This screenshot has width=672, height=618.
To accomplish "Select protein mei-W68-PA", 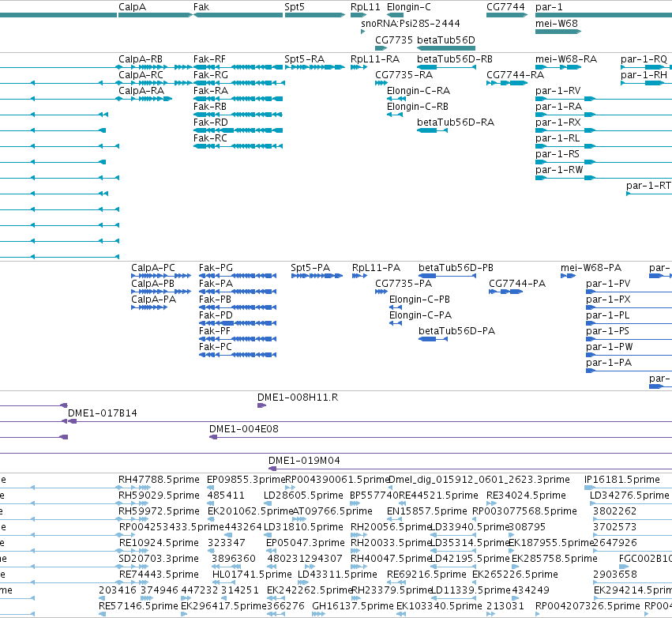I will [568, 276].
